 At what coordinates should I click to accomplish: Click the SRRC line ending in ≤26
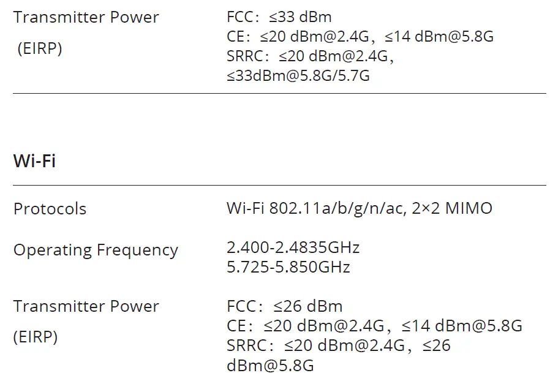coord(338,345)
